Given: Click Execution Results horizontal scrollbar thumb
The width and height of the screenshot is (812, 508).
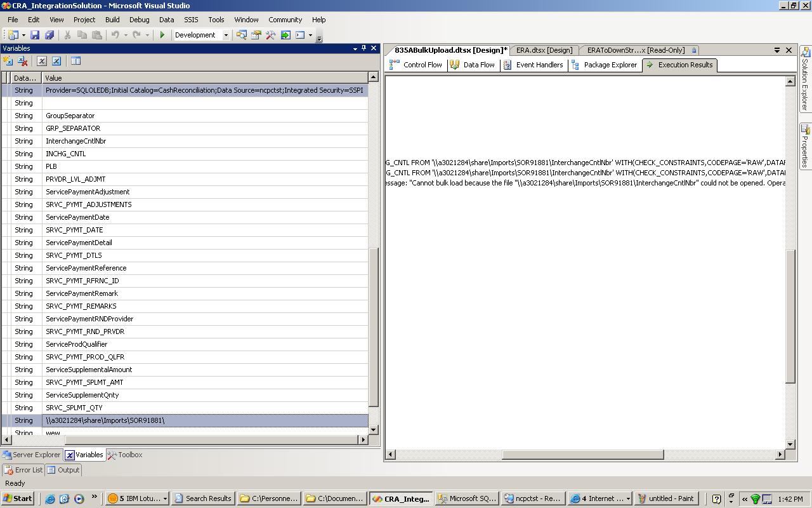Looking at the screenshot, I should [582, 455].
